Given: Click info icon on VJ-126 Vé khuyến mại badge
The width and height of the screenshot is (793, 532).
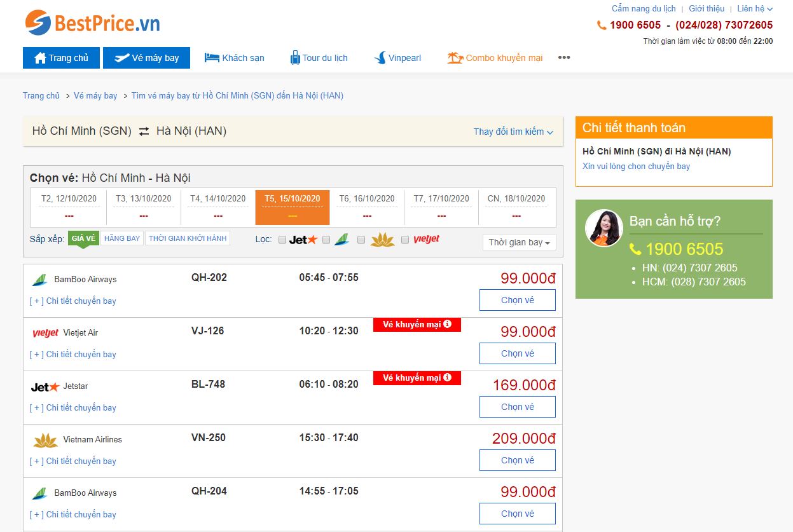Looking at the screenshot, I should pyautogui.click(x=447, y=324).
